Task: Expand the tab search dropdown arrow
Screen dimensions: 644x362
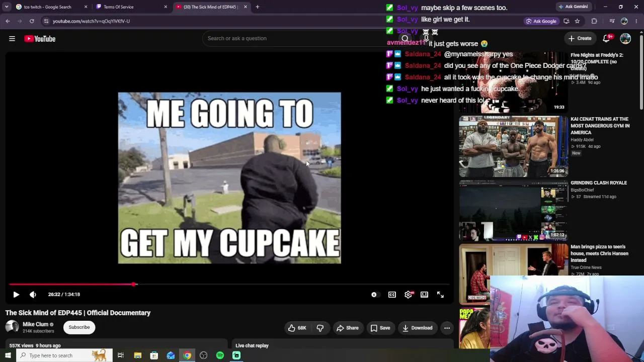Action: click(7, 7)
